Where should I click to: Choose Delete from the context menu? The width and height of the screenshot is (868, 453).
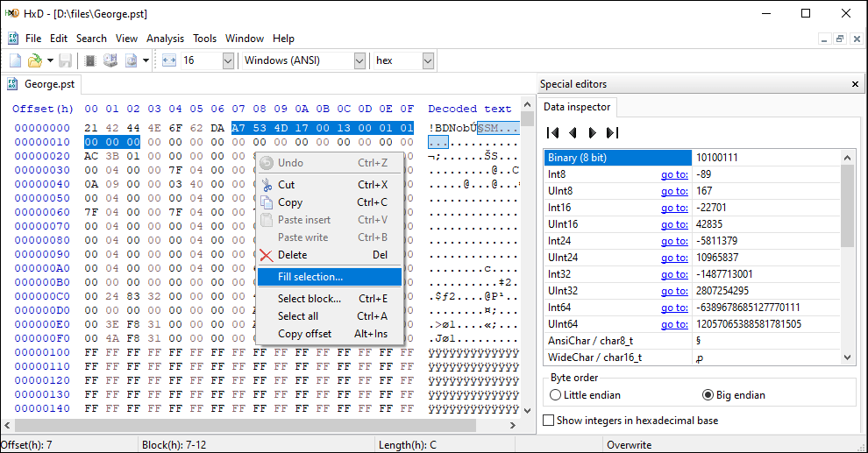pos(330,255)
